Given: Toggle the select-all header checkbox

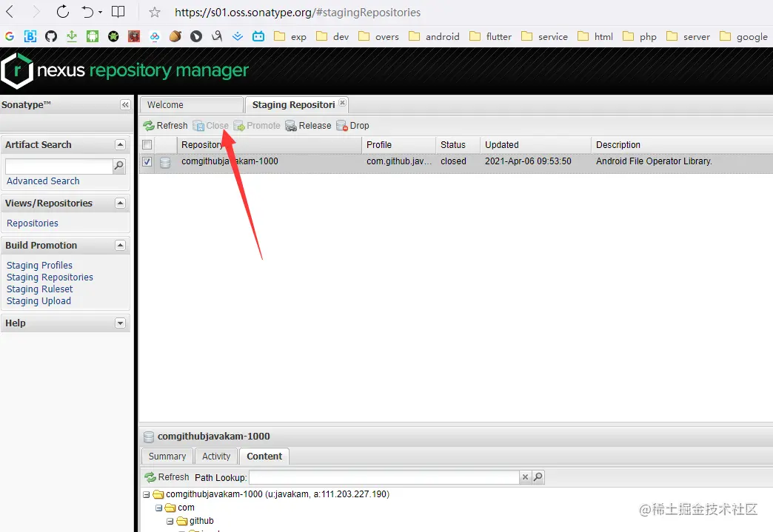Looking at the screenshot, I should coord(147,145).
